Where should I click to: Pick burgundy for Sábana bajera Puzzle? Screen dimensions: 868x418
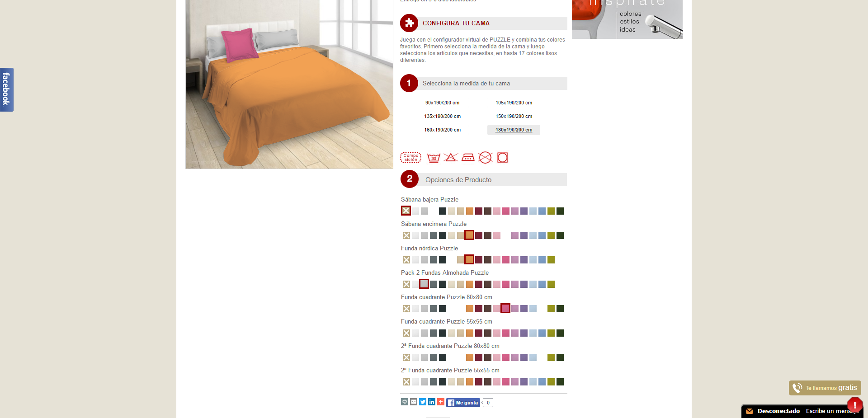click(479, 211)
